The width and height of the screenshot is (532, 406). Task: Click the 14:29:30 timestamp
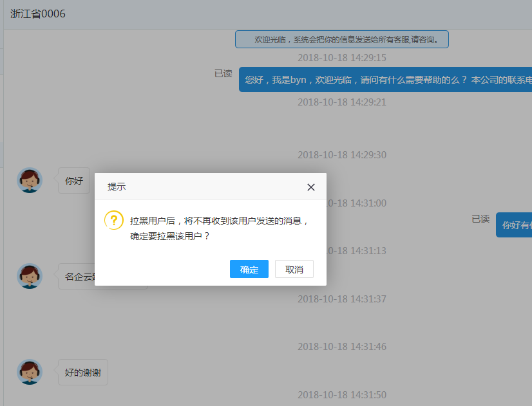tap(341, 155)
